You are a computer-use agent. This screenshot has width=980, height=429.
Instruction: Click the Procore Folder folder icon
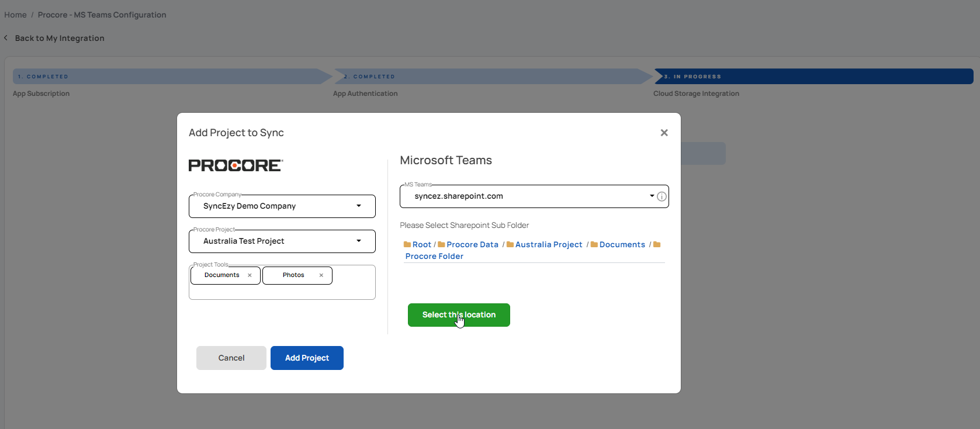657,245
